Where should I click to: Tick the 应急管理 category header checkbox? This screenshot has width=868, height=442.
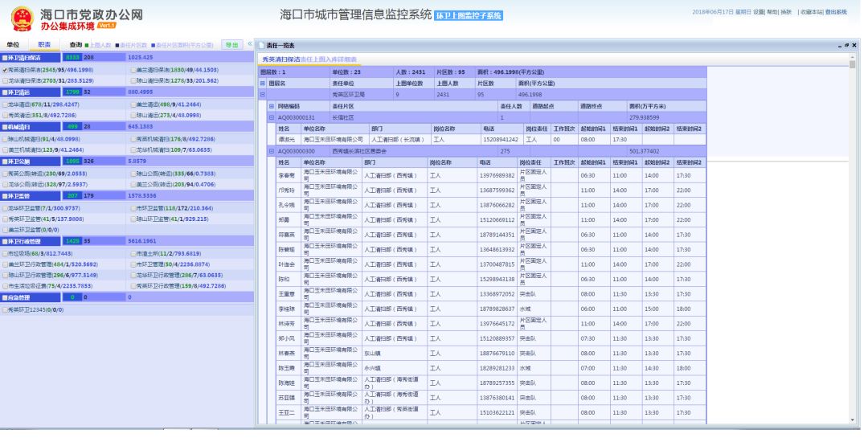coord(5,297)
